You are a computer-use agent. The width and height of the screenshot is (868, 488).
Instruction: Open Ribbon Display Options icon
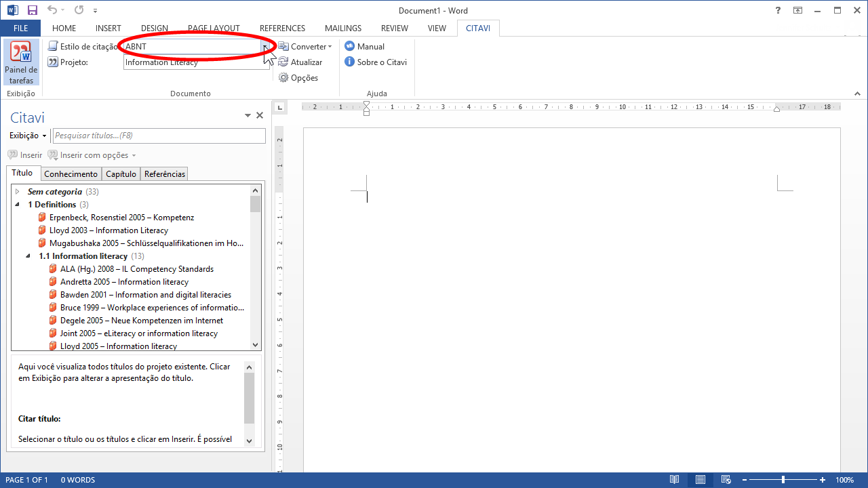[798, 10]
